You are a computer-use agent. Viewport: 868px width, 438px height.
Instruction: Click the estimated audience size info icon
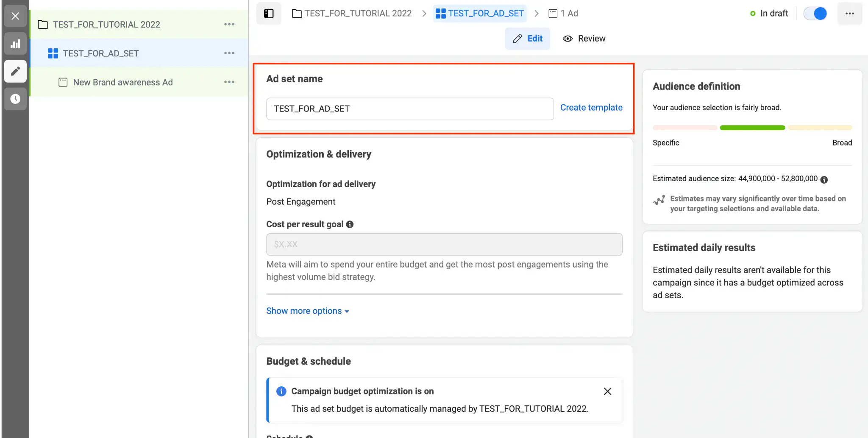coord(824,179)
